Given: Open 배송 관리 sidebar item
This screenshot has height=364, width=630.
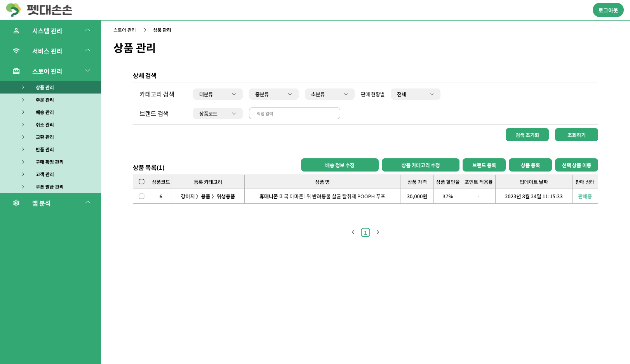Looking at the screenshot, I should (50, 112).
